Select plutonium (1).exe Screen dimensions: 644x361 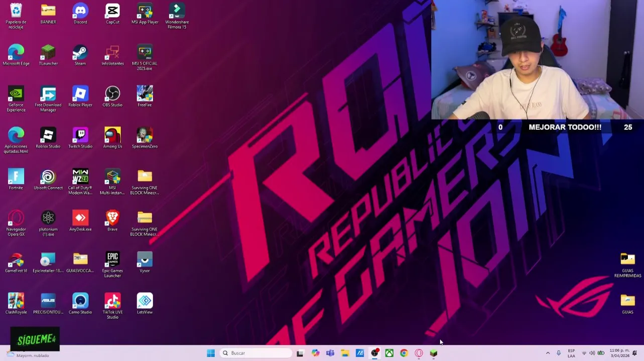[x=48, y=223]
